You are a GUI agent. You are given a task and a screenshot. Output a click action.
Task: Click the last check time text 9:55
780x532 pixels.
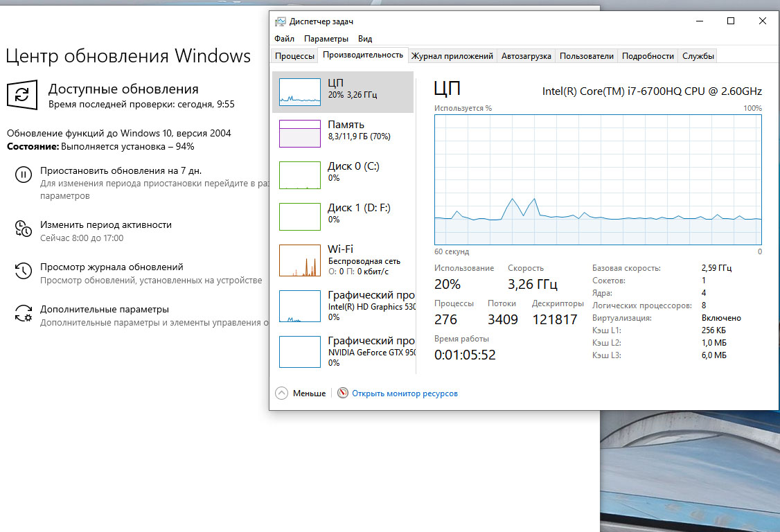(141, 104)
